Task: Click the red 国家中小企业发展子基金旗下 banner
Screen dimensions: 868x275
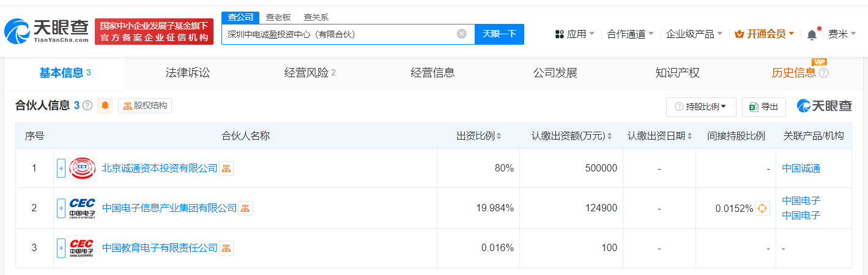Action: [x=154, y=31]
